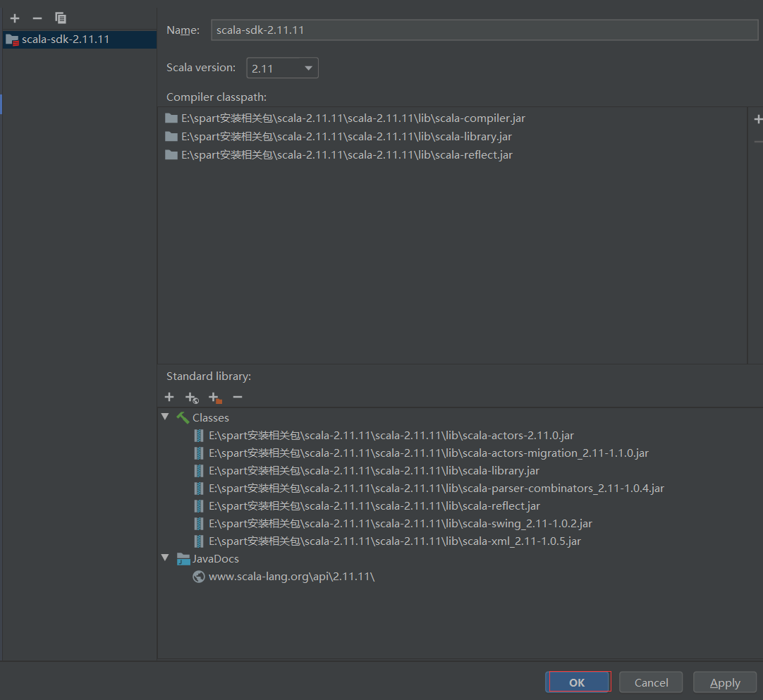Select scala-actors-2.11.0.jar class entry
Screen dimensions: 763x700
[391, 436]
